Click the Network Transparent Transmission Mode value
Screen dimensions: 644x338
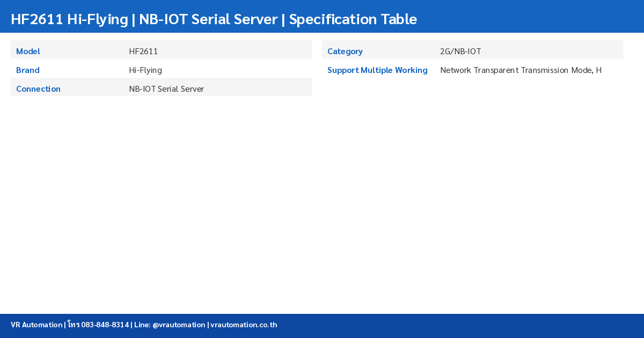516,70
